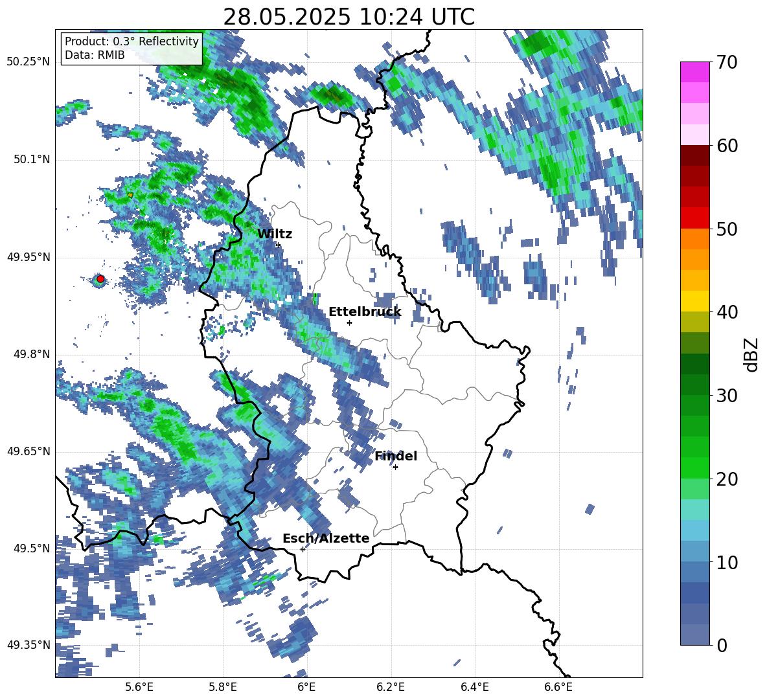Click the bright red colorbar segment near 50

[x=695, y=218]
